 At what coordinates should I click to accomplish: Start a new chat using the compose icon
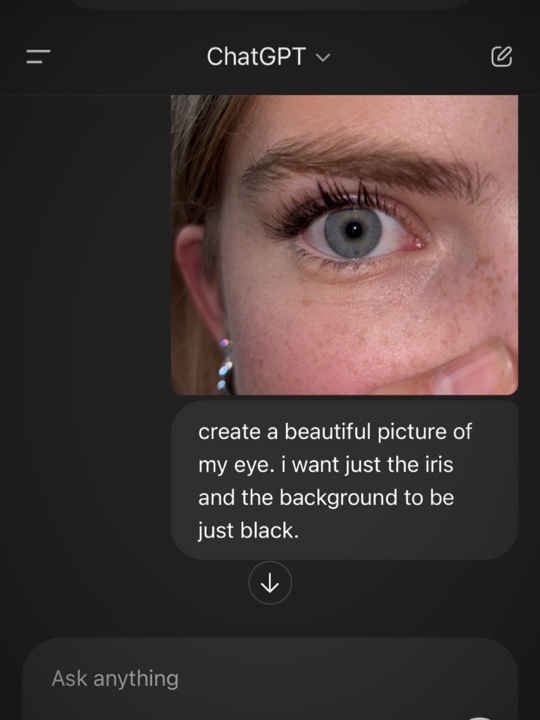501,56
